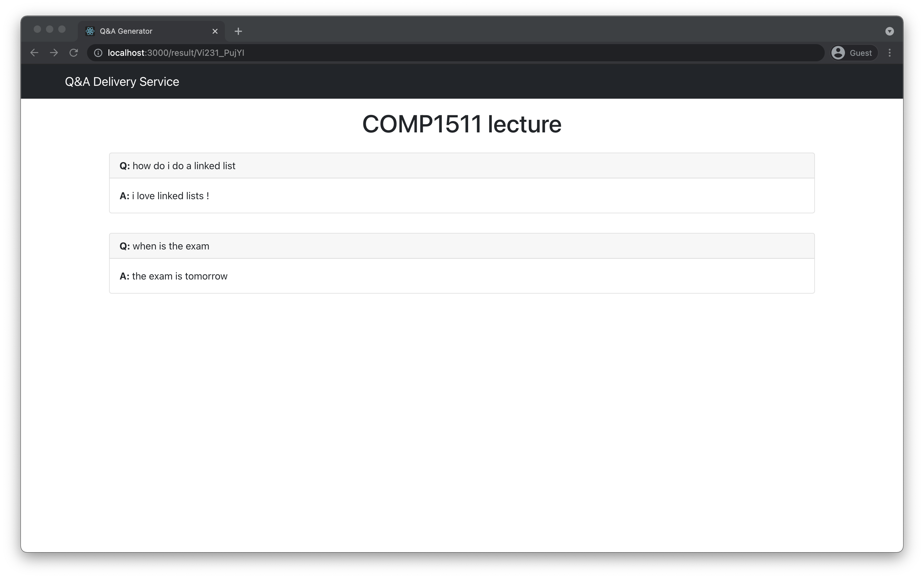
Task: Click the green fullscreen window light
Action: click(62, 29)
